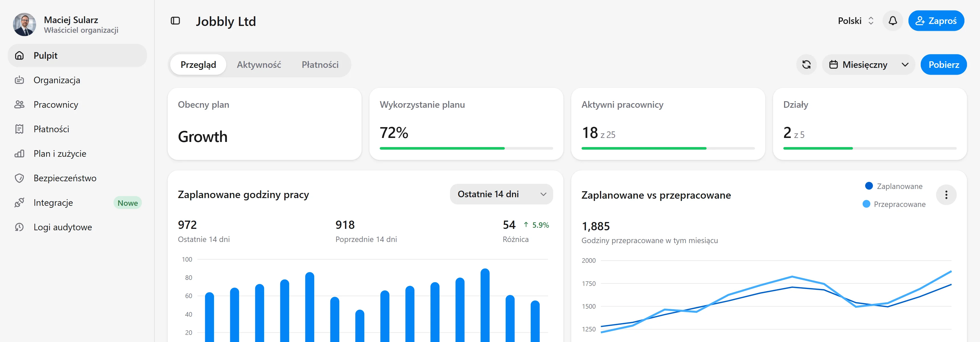Image resolution: width=980 pixels, height=342 pixels.
Task: Open the Polski language selector
Action: (x=856, y=21)
